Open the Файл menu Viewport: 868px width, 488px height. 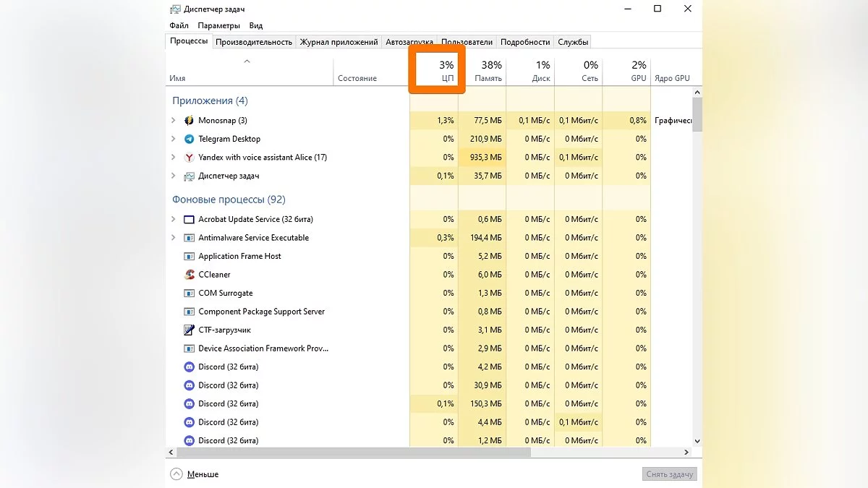coord(179,26)
